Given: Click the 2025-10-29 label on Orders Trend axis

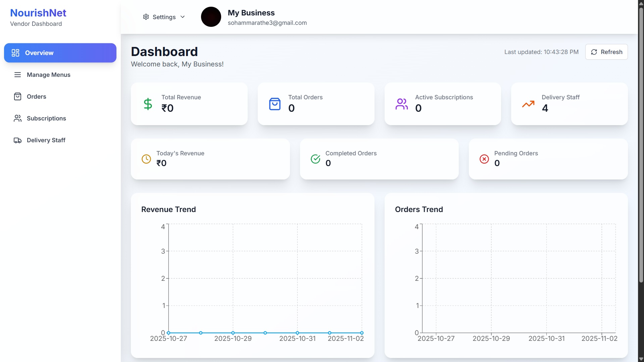Looking at the screenshot, I should point(491,339).
